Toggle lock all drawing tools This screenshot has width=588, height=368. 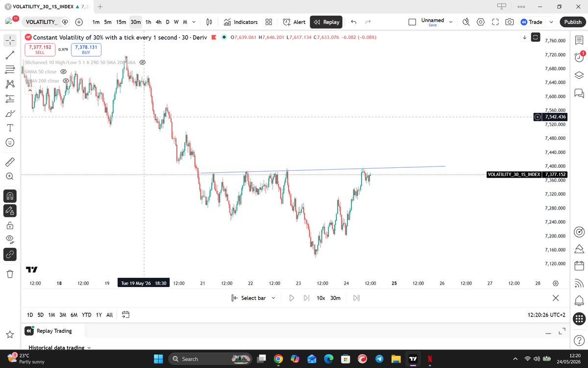(x=10, y=225)
